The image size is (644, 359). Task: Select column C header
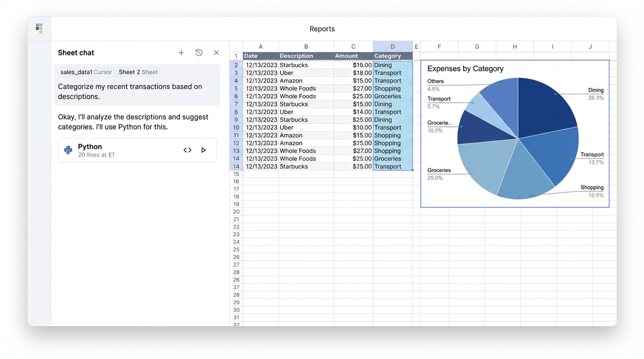pyautogui.click(x=353, y=46)
